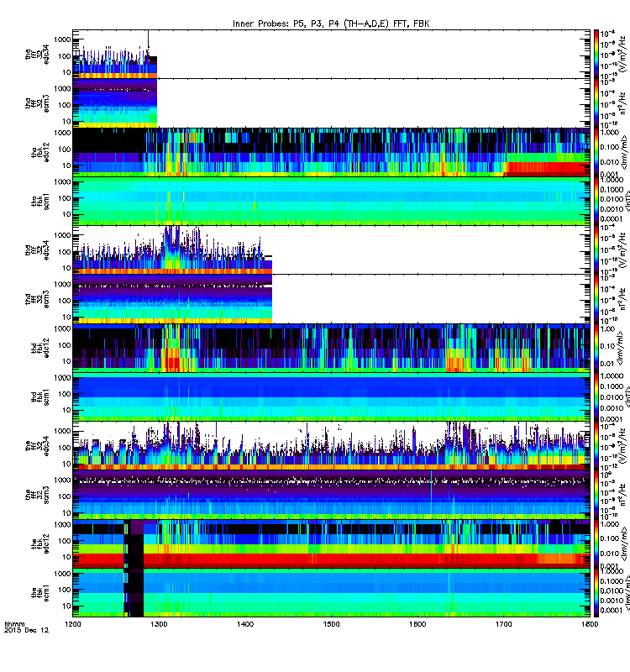
Task: Click the "1200" time tick label
Action: [72, 624]
